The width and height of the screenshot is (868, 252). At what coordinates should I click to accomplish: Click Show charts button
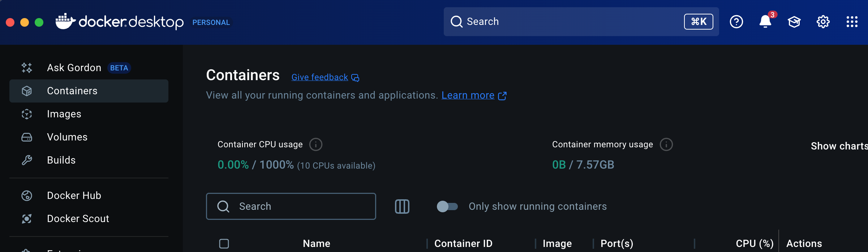coord(839,146)
